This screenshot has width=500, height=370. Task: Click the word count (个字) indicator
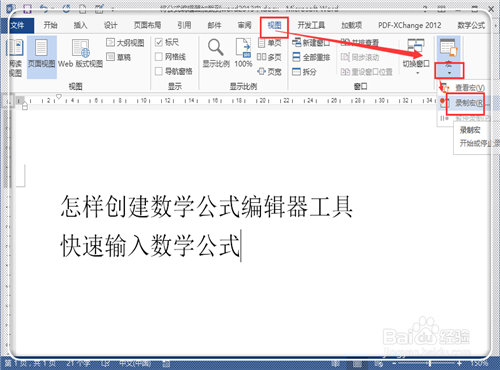(78, 363)
